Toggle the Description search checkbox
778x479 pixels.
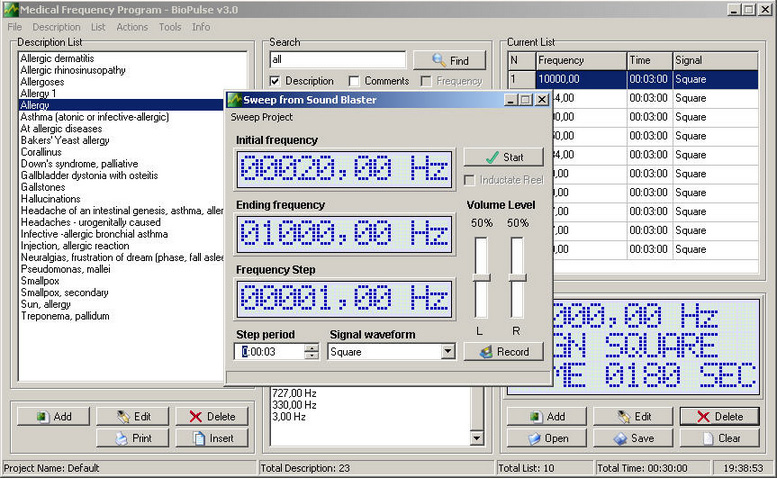275,81
